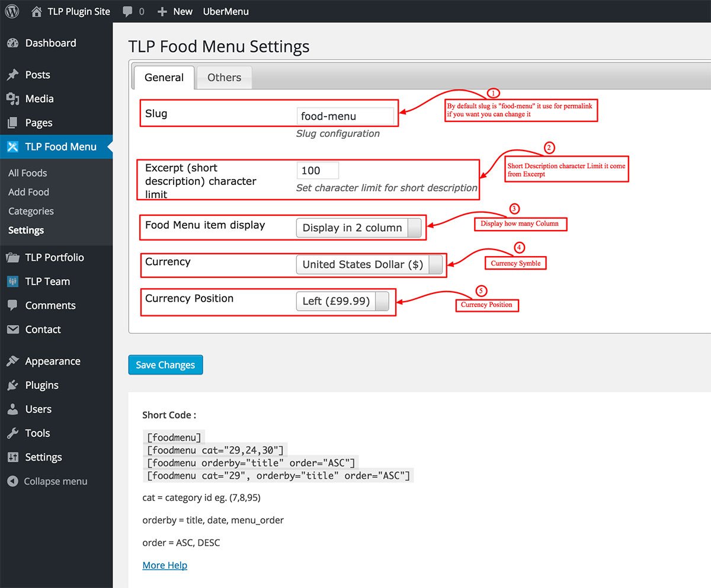
Task: Open the New menu in admin bar
Action: click(x=175, y=11)
